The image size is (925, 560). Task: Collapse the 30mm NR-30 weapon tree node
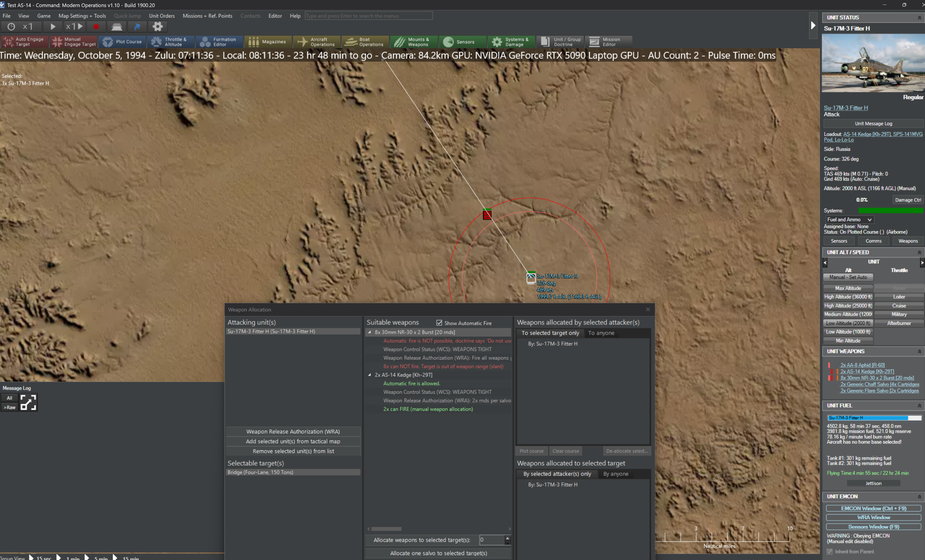[369, 332]
